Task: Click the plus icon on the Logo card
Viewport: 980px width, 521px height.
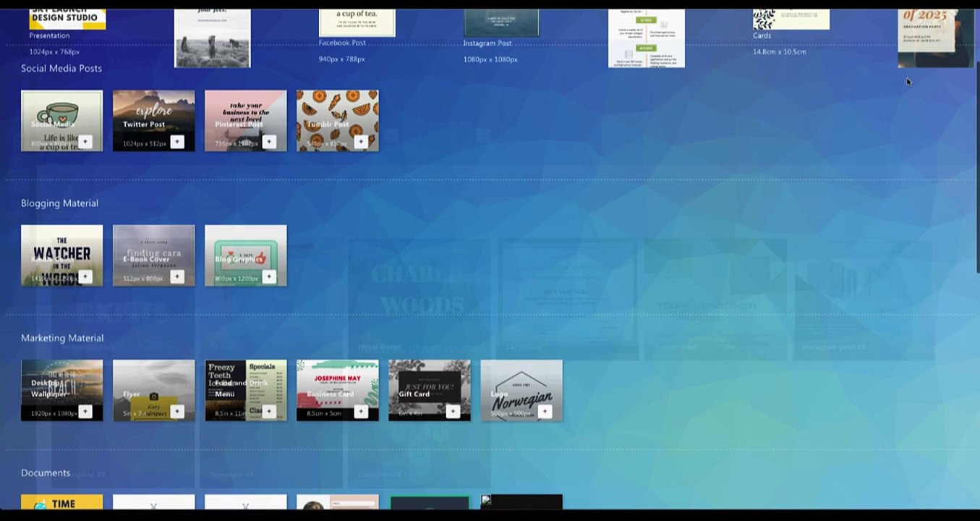Action: (x=545, y=411)
